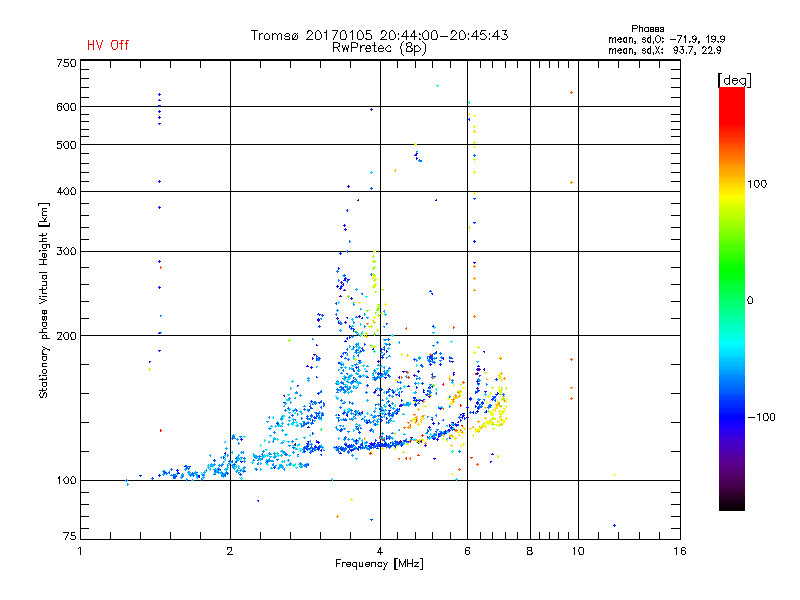Select the 'mean, sd,O: -71.9, 19.9' line
The image size is (800, 600).
(666, 39)
